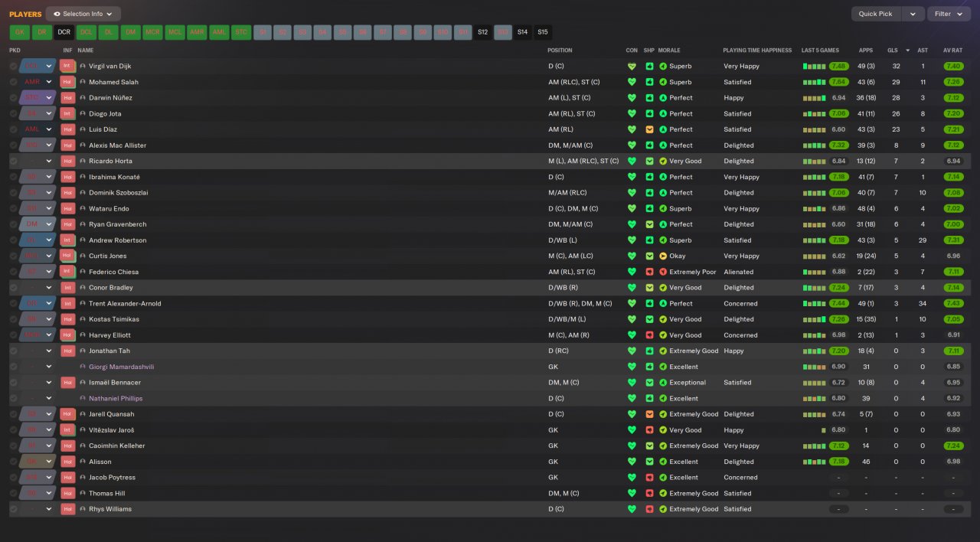The height and width of the screenshot is (542, 980).
Task: Click Luis Díaz's orange match sharpness icon
Action: coord(649,129)
